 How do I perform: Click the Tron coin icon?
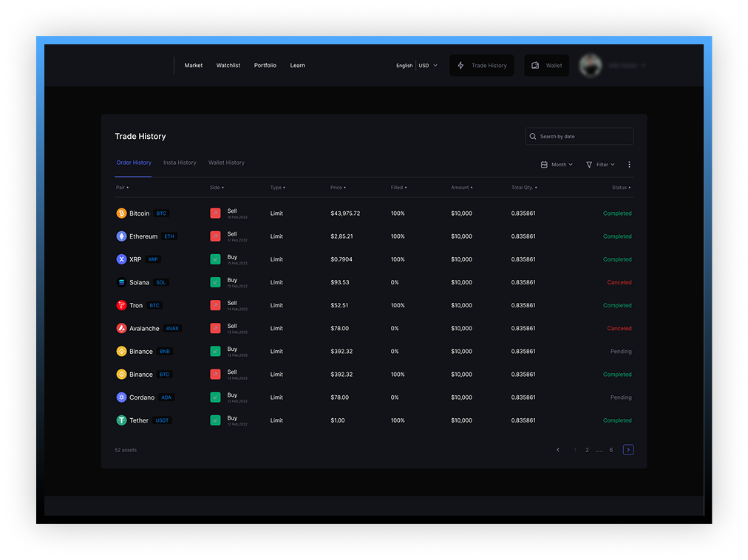[121, 305]
